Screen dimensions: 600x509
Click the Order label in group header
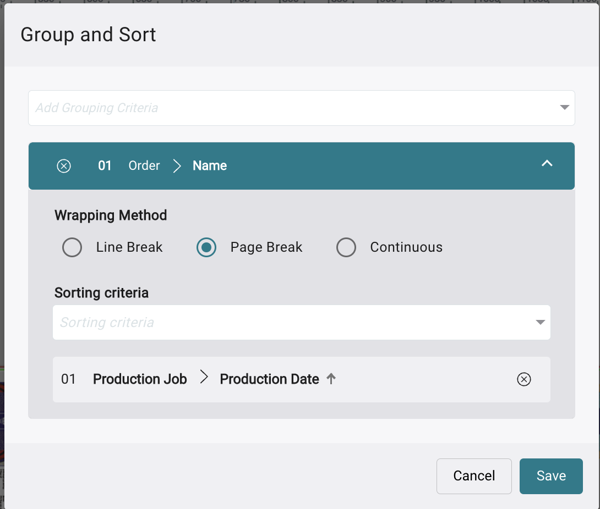coord(144,166)
